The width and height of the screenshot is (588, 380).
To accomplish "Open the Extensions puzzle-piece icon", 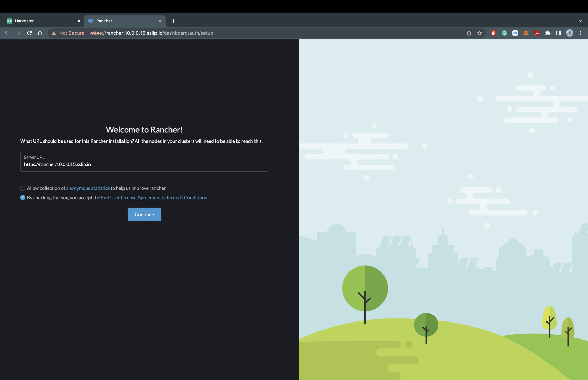I will pyautogui.click(x=548, y=33).
